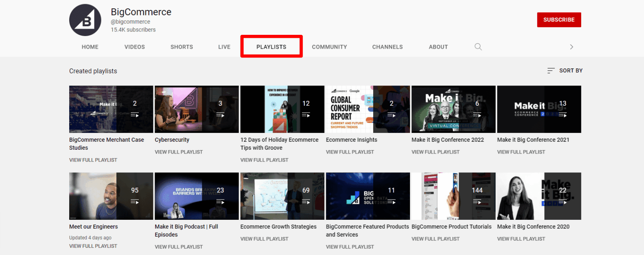The width and height of the screenshot is (644, 255).
Task: Click the Meet our Engineers title
Action: coord(93,226)
